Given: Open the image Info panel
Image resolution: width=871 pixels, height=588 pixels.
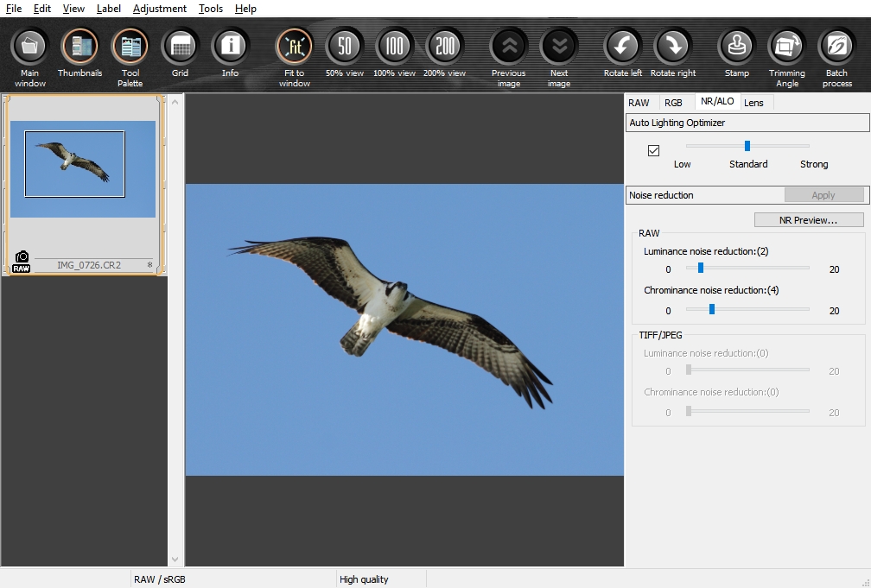Looking at the screenshot, I should click(x=230, y=47).
